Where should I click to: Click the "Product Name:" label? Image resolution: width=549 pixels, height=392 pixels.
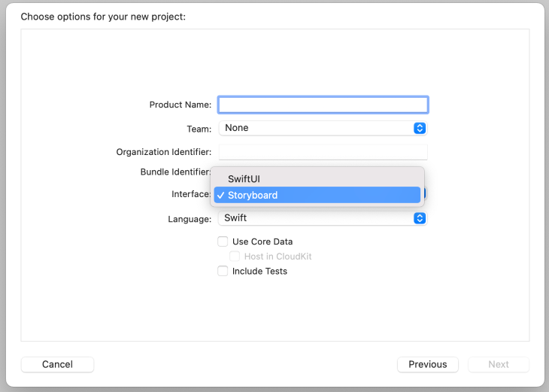pyautogui.click(x=180, y=105)
